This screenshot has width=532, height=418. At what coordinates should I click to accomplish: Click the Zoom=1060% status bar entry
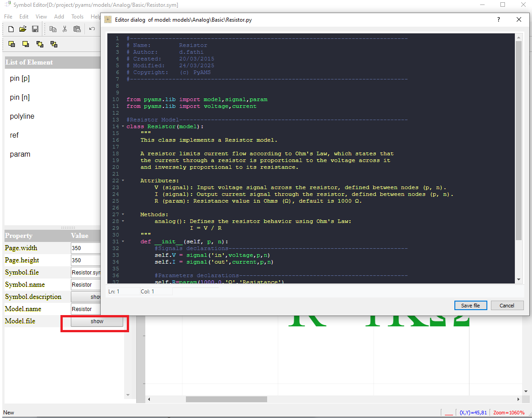point(509,413)
